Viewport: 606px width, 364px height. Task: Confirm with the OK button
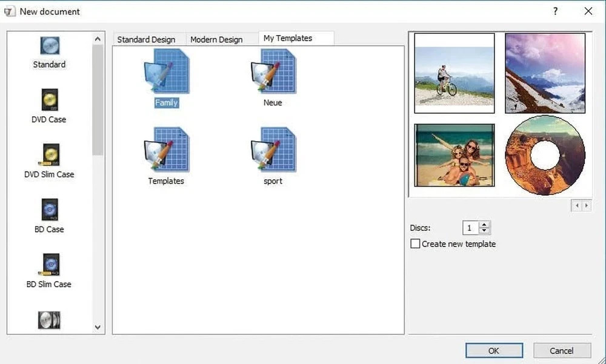(x=493, y=351)
